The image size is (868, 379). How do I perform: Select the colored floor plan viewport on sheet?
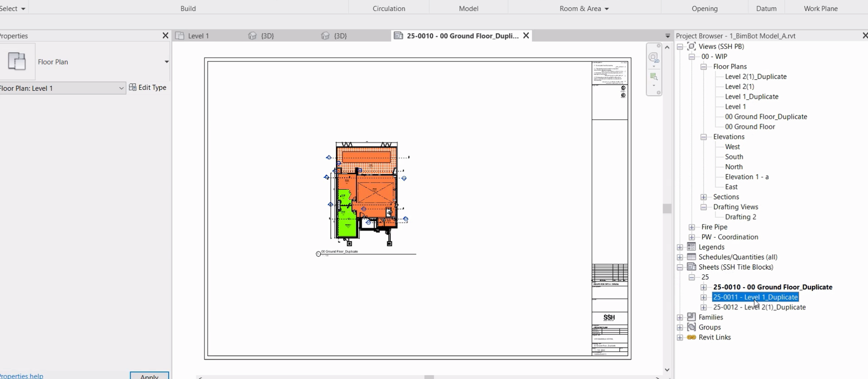(x=366, y=194)
